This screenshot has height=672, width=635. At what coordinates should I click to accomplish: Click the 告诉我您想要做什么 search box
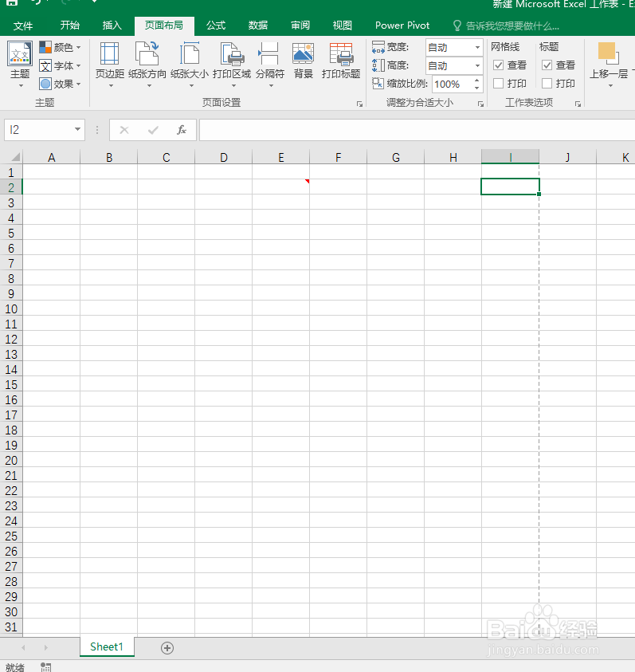[x=512, y=26]
